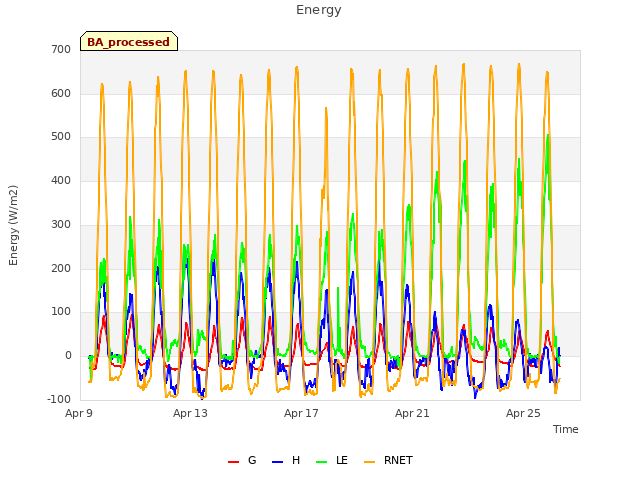Select the Energy chart title

pyautogui.click(x=318, y=10)
